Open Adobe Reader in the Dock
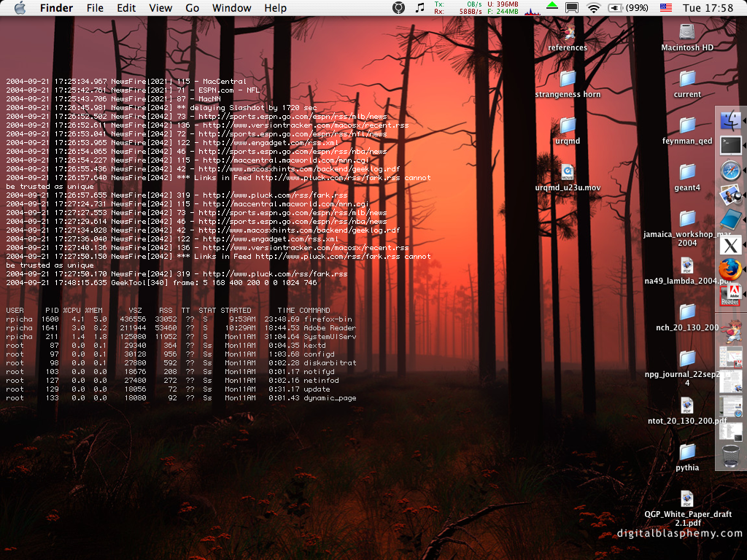 pos(730,294)
